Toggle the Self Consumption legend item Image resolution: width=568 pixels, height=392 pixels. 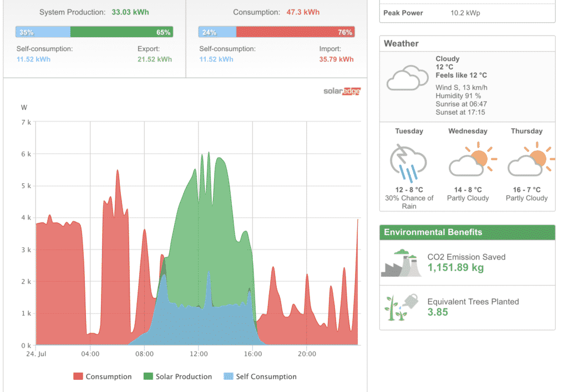[x=266, y=376]
